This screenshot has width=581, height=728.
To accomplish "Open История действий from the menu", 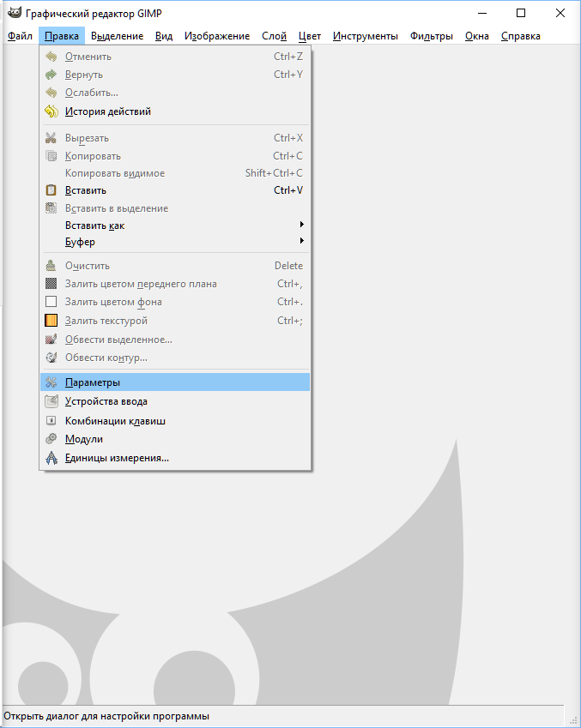I will (175, 111).
